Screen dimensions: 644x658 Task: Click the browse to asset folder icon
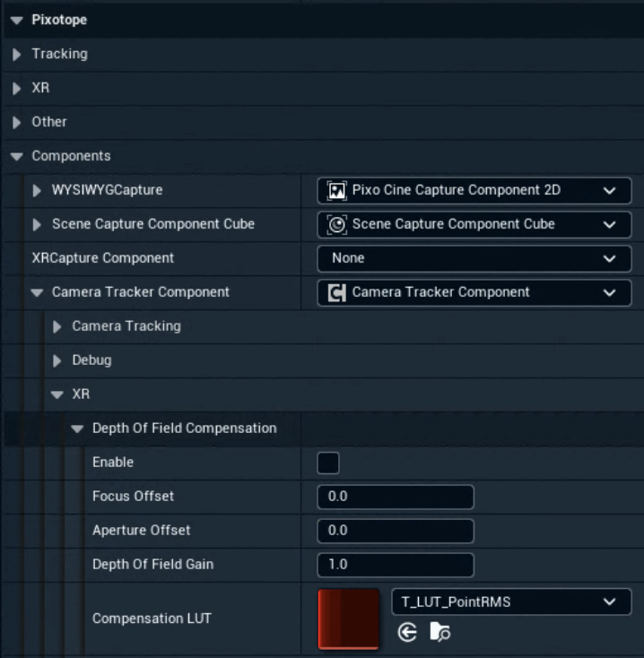pyautogui.click(x=439, y=633)
